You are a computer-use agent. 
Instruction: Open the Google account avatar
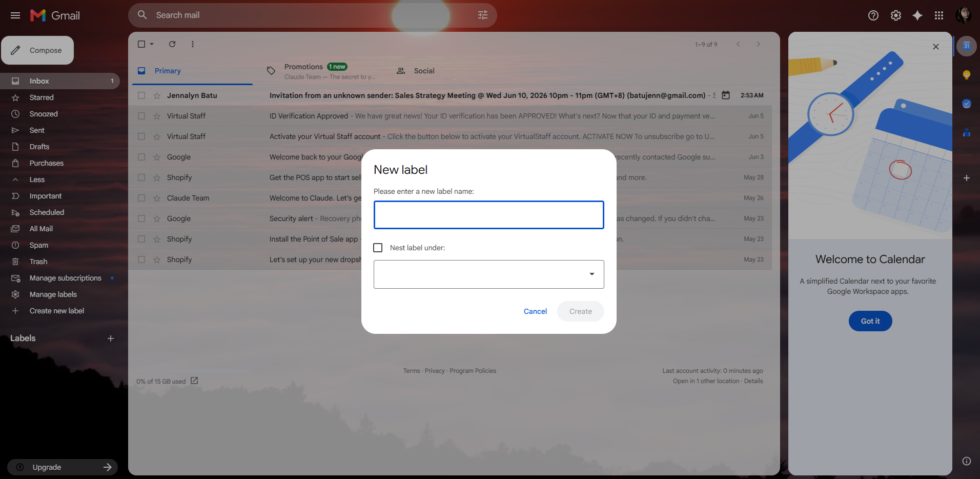coord(964,15)
